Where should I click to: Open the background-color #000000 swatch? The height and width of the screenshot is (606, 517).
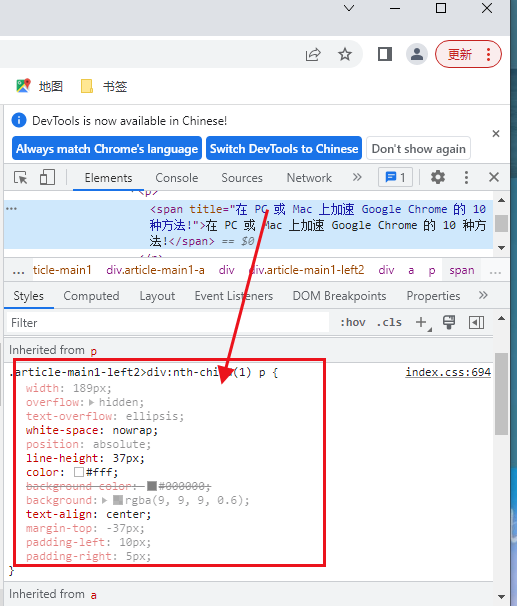click(x=152, y=486)
